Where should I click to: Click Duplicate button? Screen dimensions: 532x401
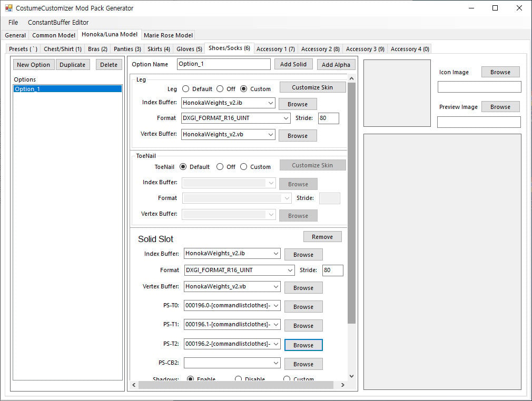click(72, 65)
